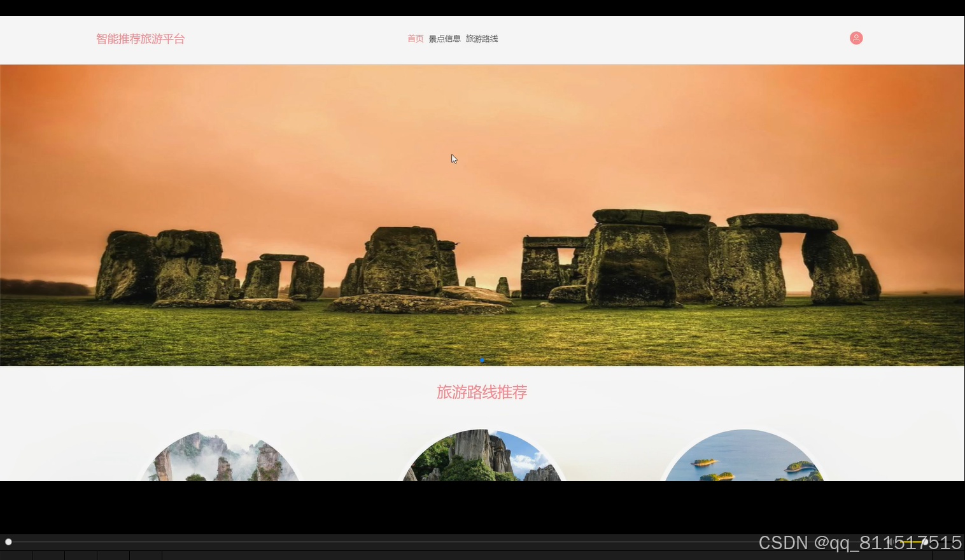Select the 首页 menu item
Image resolution: width=965 pixels, height=560 pixels.
pos(416,39)
